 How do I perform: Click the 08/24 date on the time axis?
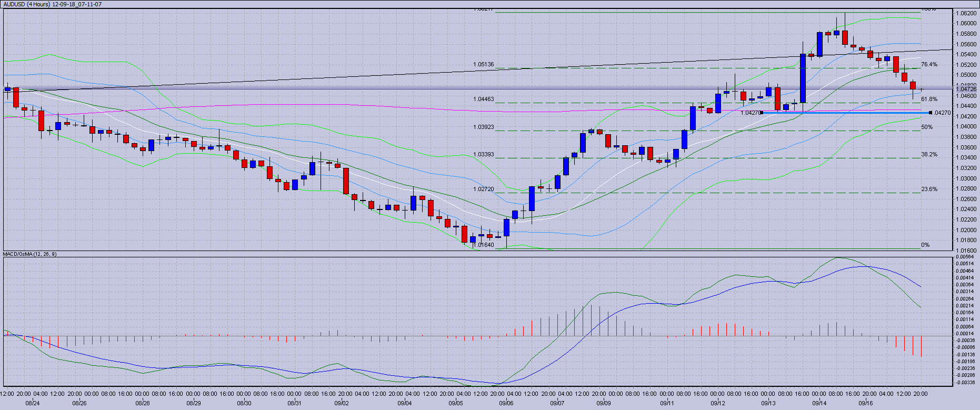click(33, 404)
